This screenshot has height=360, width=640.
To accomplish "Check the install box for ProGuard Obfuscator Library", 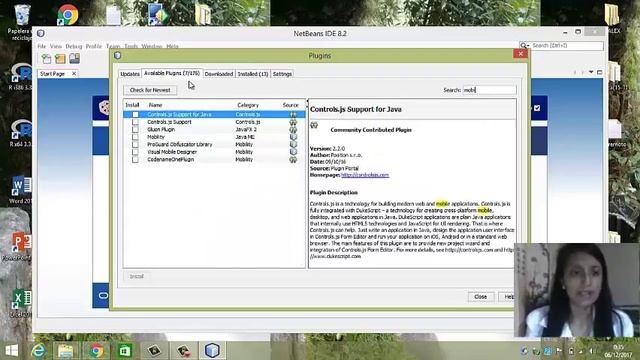I will pos(135,144).
